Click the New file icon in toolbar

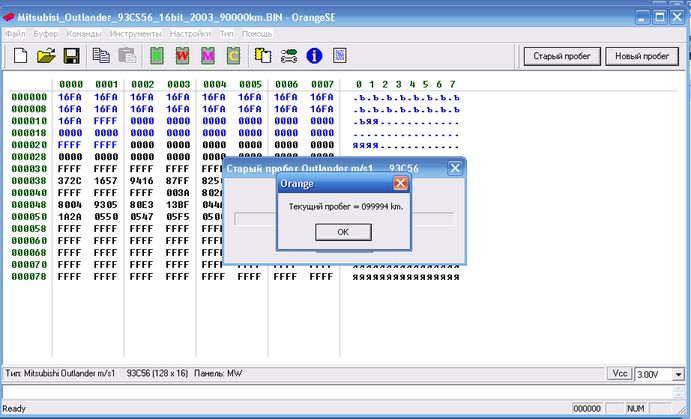coord(20,56)
